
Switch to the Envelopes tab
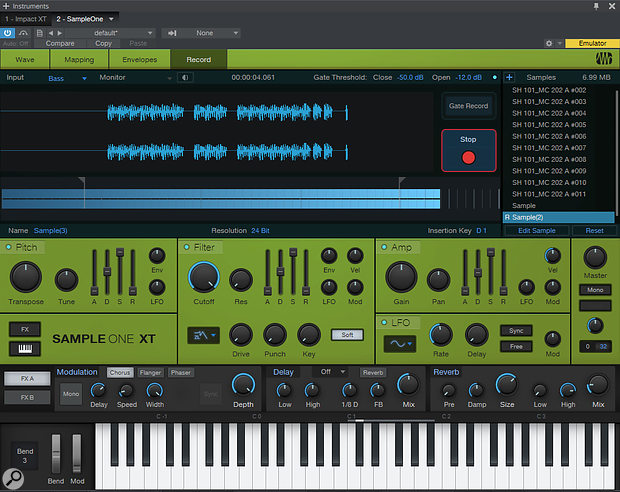[140, 59]
